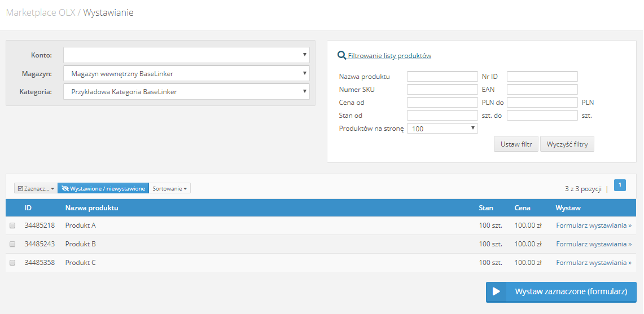Open the Magazyn dropdown

click(186, 73)
